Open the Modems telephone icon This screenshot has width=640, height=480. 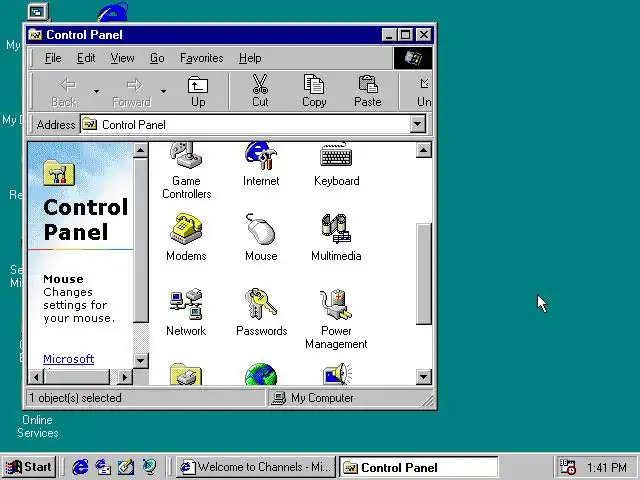tap(186, 228)
